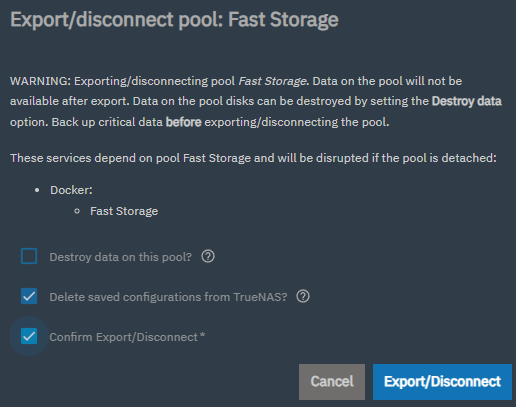Click the bold 'Destroy data' text in warning

(x=467, y=101)
